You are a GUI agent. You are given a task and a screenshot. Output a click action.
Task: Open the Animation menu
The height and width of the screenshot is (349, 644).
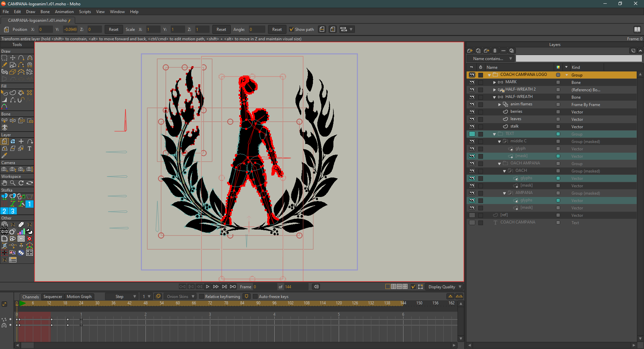click(64, 12)
